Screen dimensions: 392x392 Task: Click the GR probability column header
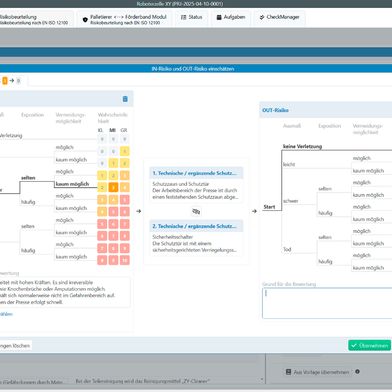click(x=124, y=130)
